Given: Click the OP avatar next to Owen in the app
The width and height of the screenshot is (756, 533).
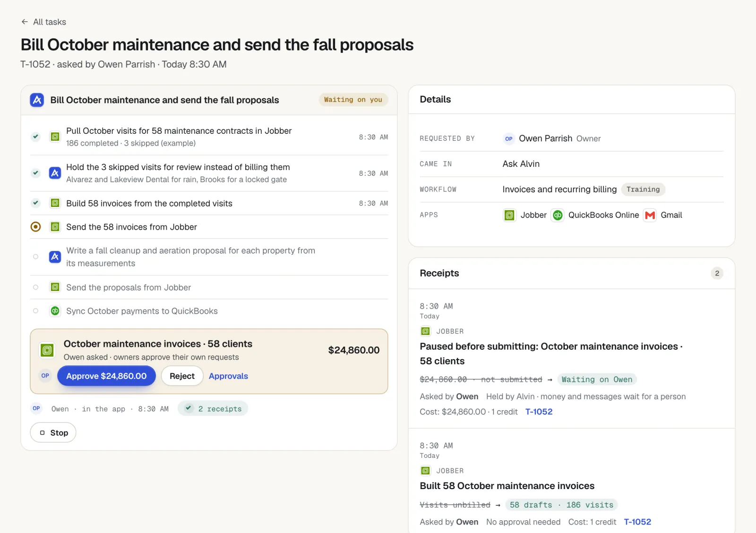Looking at the screenshot, I should [36, 408].
